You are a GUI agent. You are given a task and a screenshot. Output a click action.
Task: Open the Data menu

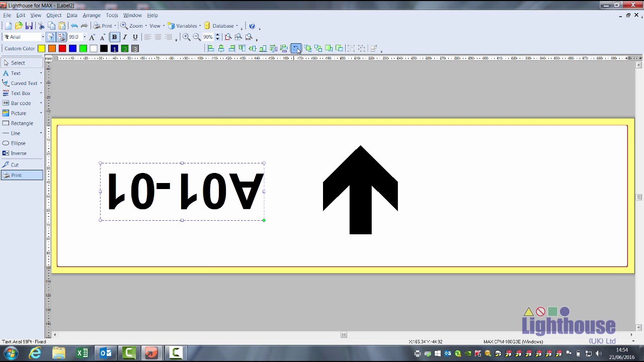pyautogui.click(x=72, y=15)
